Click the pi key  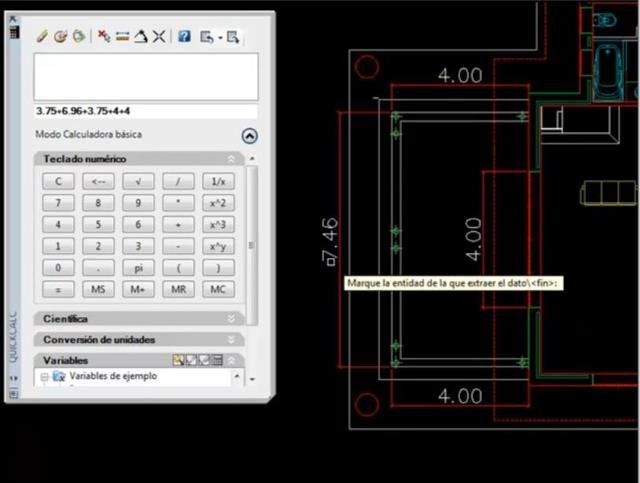click(x=138, y=268)
